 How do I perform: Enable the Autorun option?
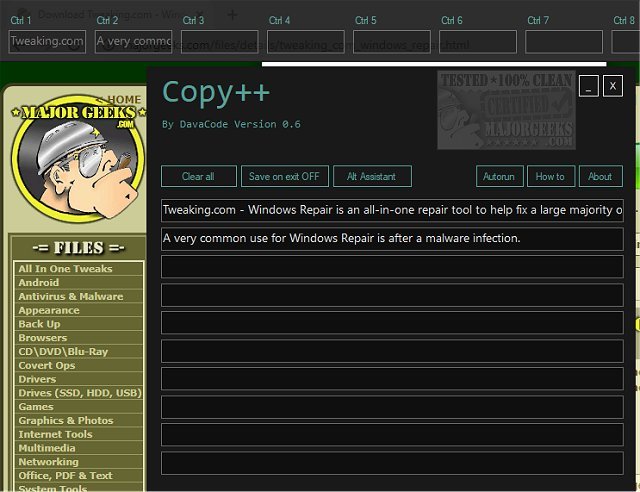click(x=499, y=176)
